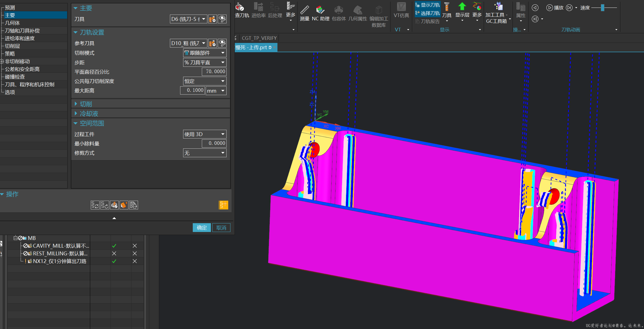Click the List/export icon under 操作
This screenshot has height=329, width=644.
(133, 205)
